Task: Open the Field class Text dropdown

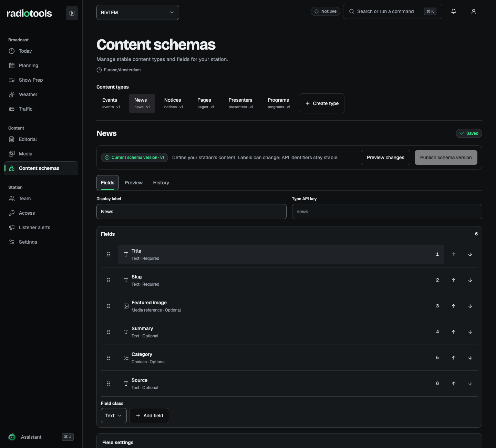Action: 114,416
